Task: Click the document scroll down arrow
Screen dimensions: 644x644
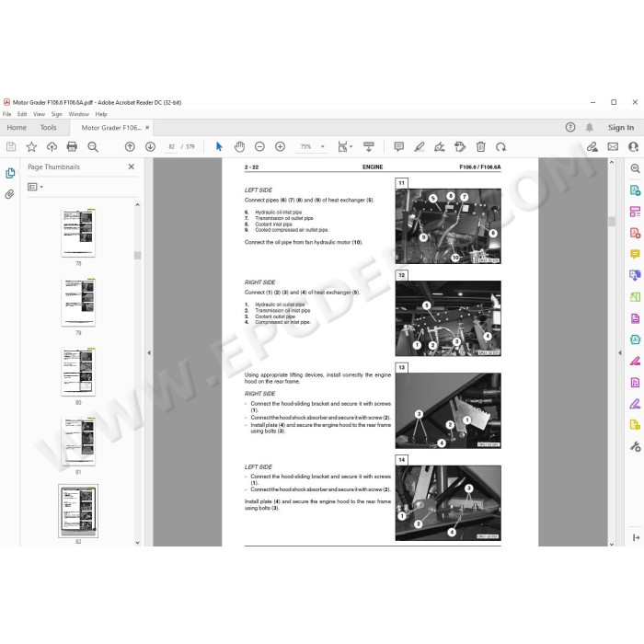Action: [x=612, y=544]
